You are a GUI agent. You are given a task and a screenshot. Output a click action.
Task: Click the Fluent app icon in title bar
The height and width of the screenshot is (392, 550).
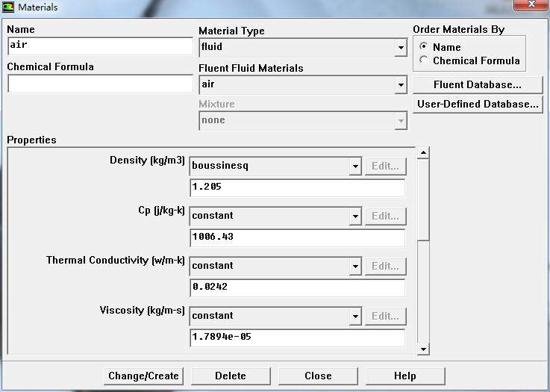click(7, 7)
